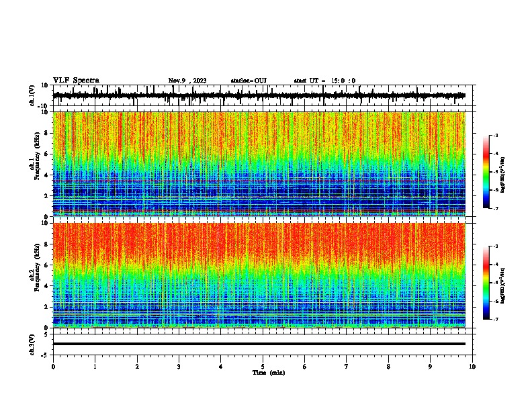This screenshot has width=532, height=411.
Task: Click the time axis tick label "5"
Action: (263, 367)
